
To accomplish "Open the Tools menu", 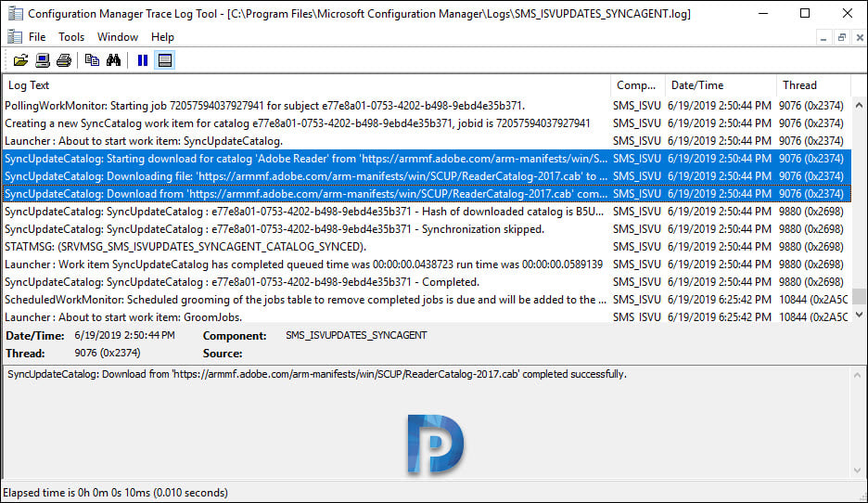I will pos(71,37).
